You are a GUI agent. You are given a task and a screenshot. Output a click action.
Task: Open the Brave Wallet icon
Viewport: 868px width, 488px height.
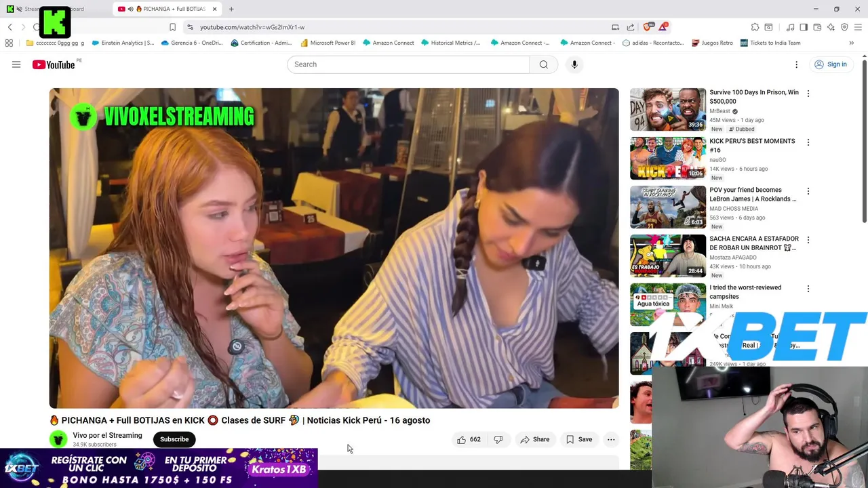click(817, 27)
